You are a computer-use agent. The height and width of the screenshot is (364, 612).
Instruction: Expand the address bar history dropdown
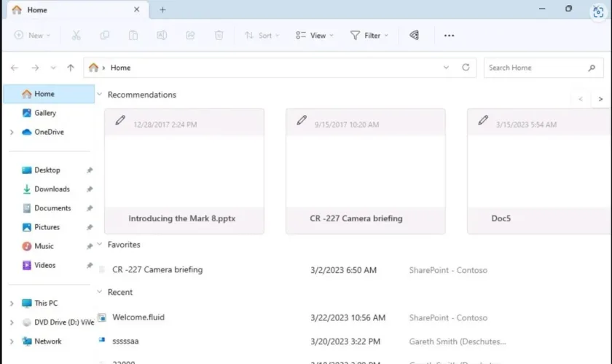[x=446, y=68]
